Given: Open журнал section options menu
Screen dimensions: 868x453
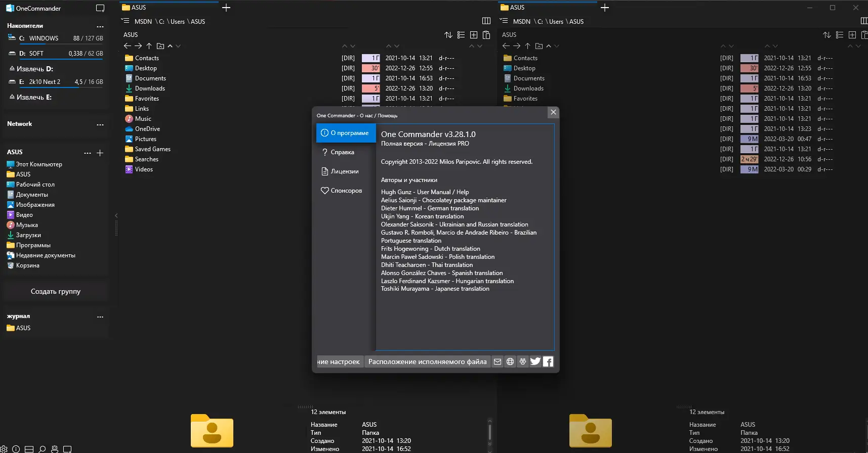Looking at the screenshot, I should pyautogui.click(x=100, y=316).
